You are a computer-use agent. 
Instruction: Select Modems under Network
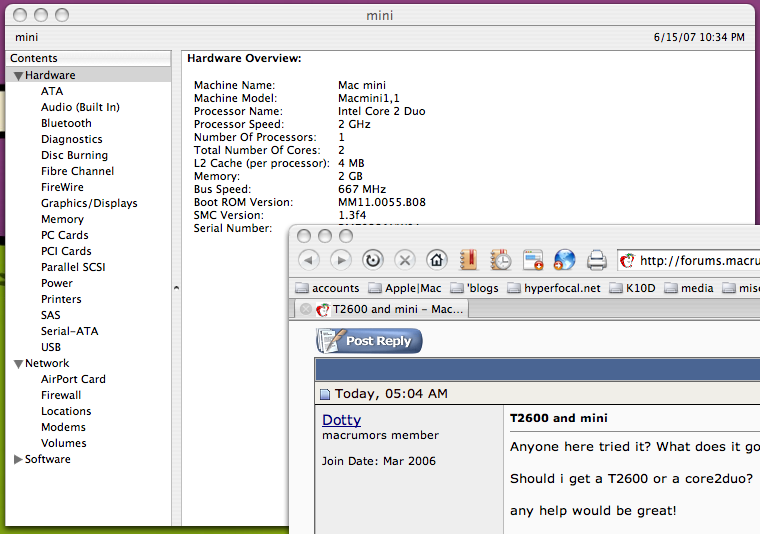point(63,427)
